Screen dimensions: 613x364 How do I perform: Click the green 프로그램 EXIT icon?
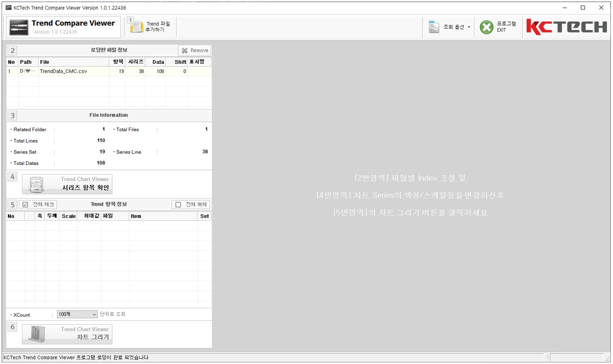487,27
